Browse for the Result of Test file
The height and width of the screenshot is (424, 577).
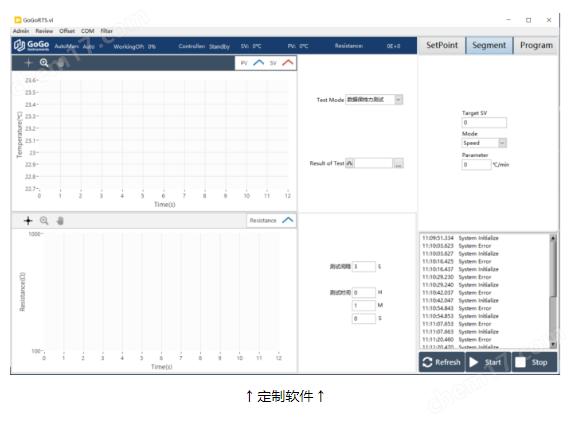pos(398,163)
